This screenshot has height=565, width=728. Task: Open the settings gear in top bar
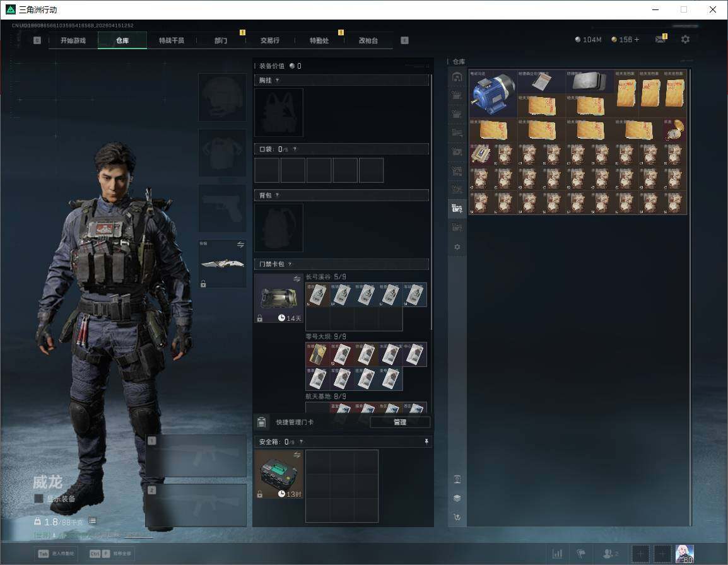click(685, 40)
